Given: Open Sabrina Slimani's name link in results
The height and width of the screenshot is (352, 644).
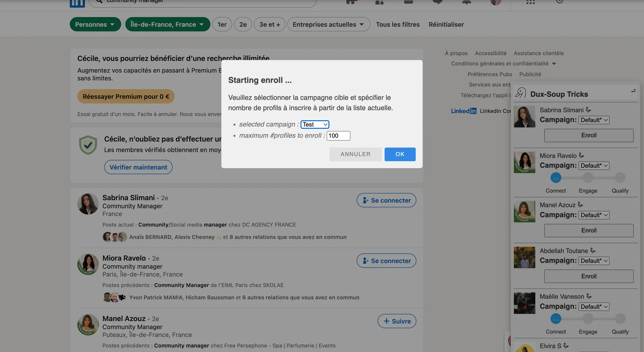Looking at the screenshot, I should tap(128, 198).
